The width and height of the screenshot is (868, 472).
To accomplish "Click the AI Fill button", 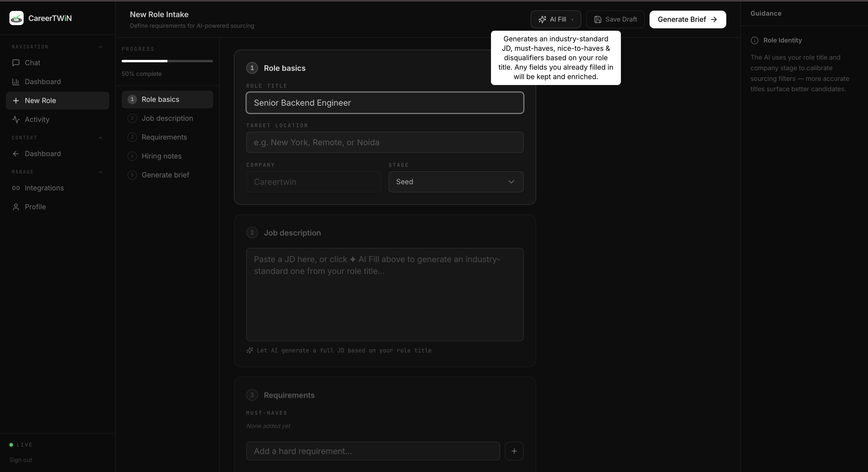I will 556,19.
